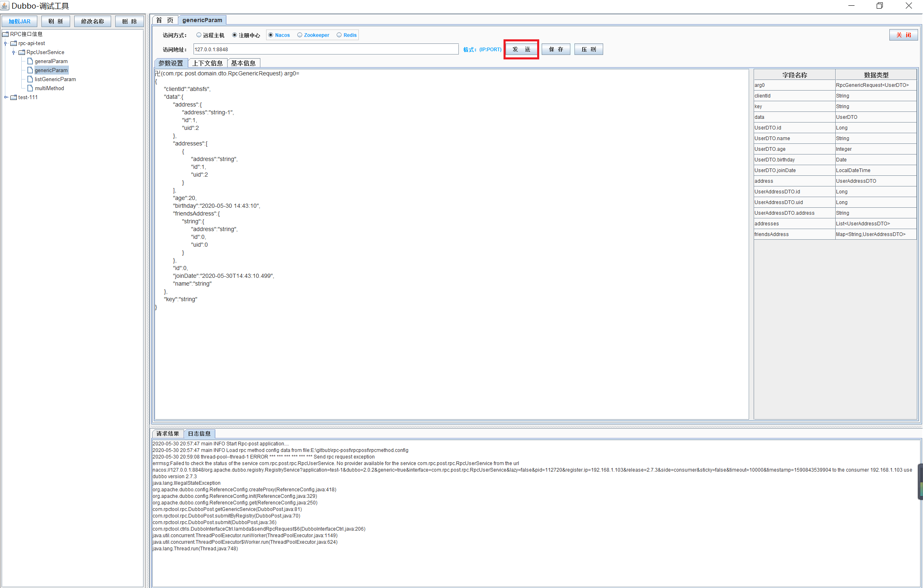
Task: Click the RPC接口信息 root folder icon
Action: coord(5,34)
